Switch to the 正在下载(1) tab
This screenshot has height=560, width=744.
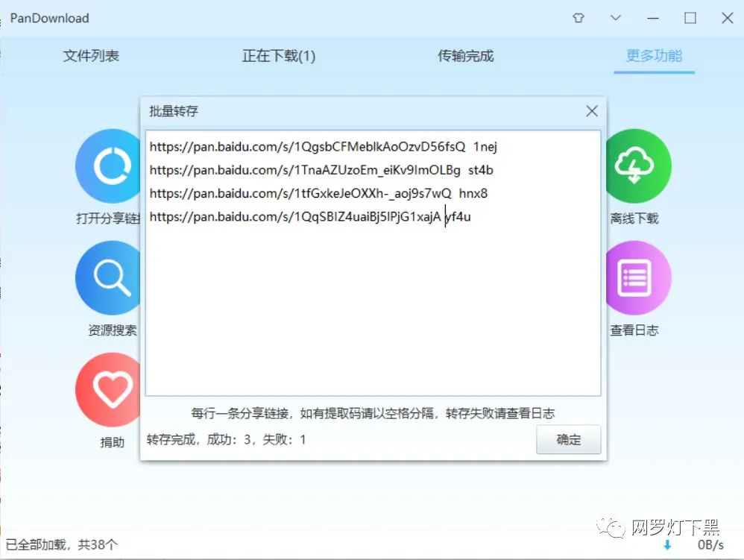[279, 55]
